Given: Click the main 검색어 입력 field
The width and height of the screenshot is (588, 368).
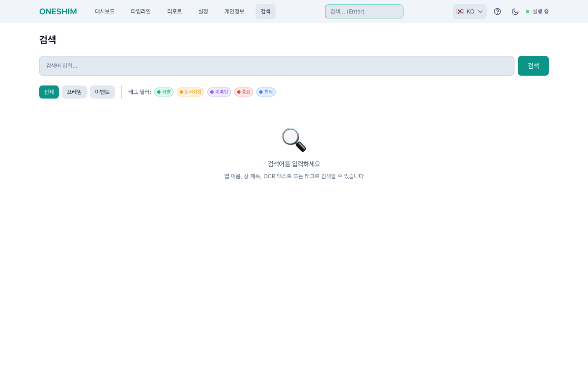Looking at the screenshot, I should coord(276,66).
